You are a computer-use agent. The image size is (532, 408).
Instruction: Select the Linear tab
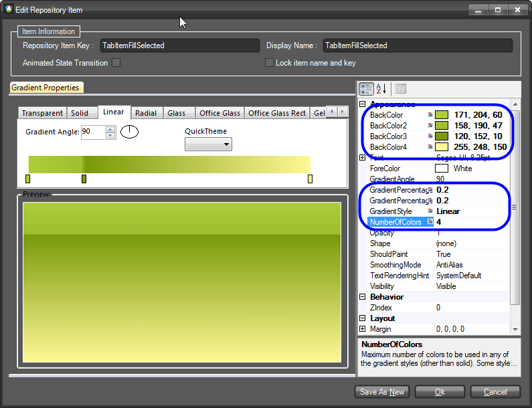pos(114,112)
